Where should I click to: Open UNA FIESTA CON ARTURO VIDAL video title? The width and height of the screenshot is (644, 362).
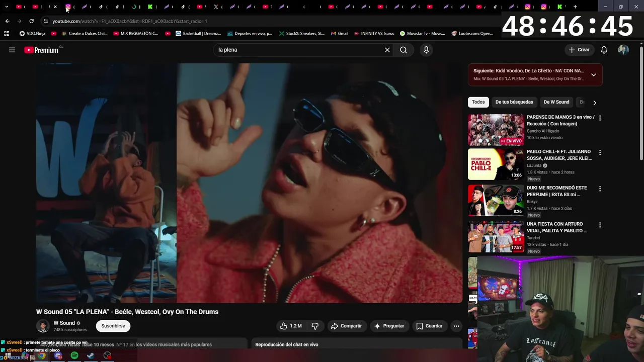coord(557,227)
